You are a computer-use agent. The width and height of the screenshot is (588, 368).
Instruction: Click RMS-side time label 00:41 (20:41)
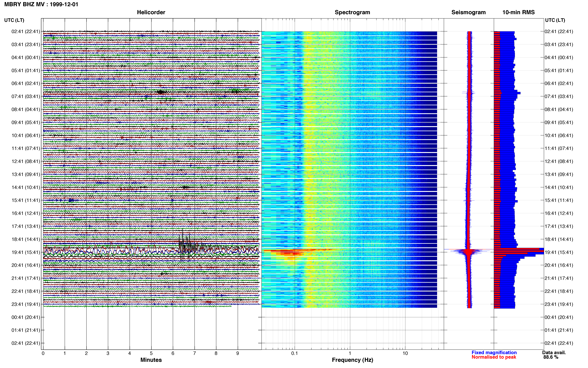click(x=559, y=317)
